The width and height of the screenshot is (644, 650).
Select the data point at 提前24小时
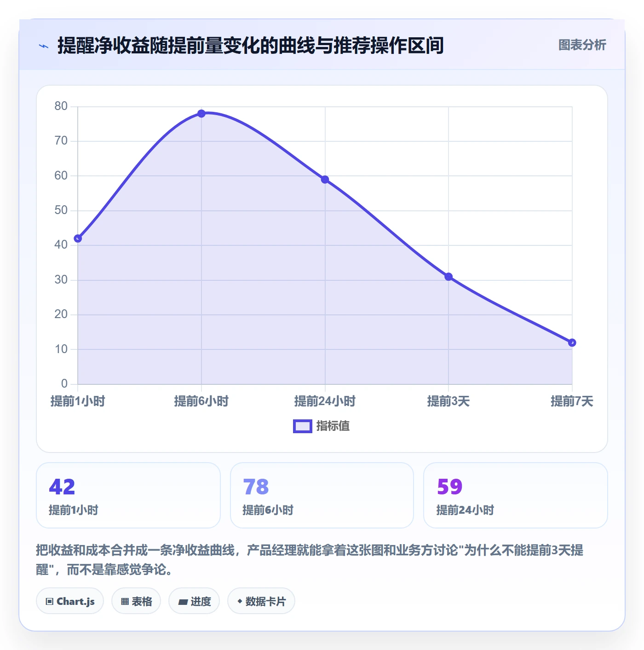tap(325, 180)
